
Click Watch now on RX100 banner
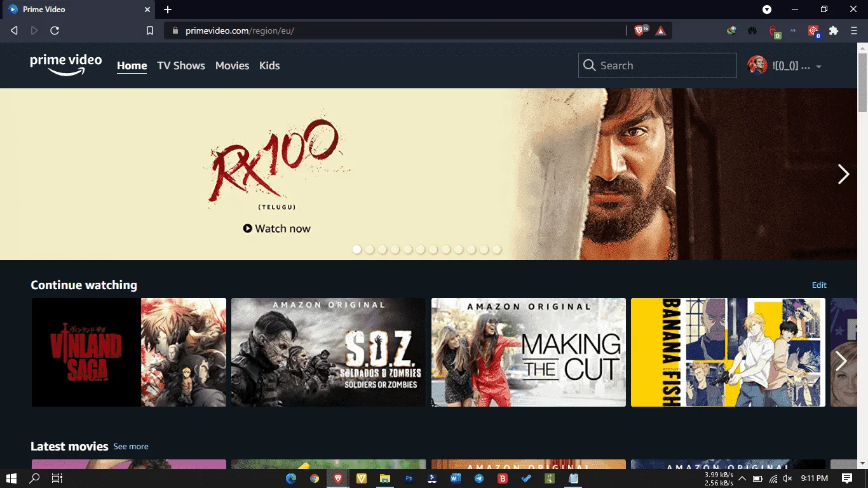[276, 228]
